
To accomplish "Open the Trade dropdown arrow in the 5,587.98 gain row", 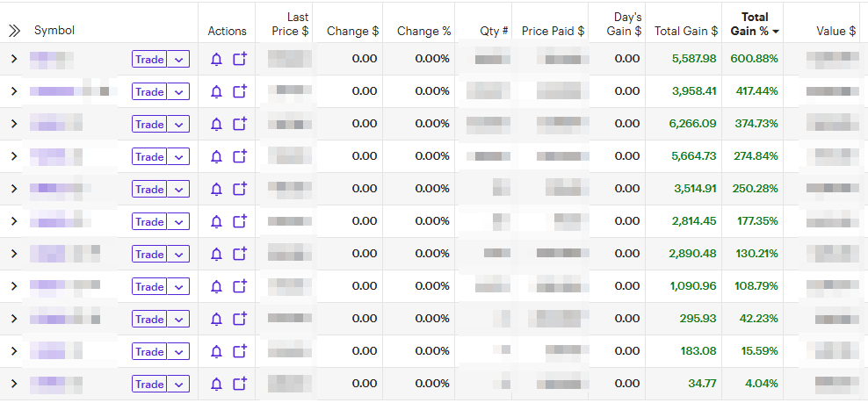I will pos(178,60).
